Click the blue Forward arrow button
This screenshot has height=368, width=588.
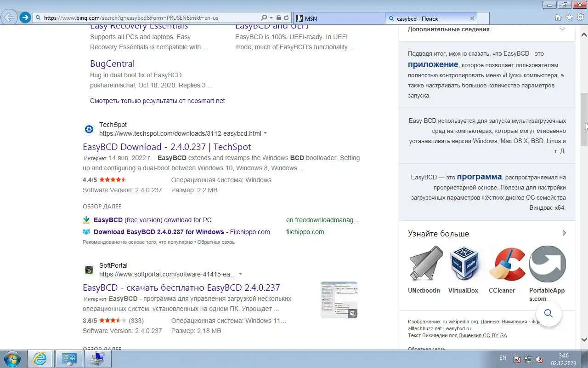(25, 18)
